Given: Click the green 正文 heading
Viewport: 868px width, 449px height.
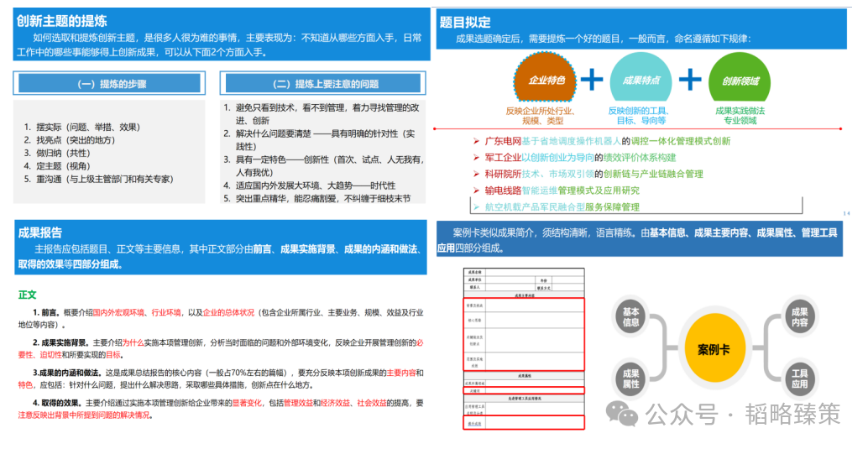Looking at the screenshot, I should (x=28, y=295).
